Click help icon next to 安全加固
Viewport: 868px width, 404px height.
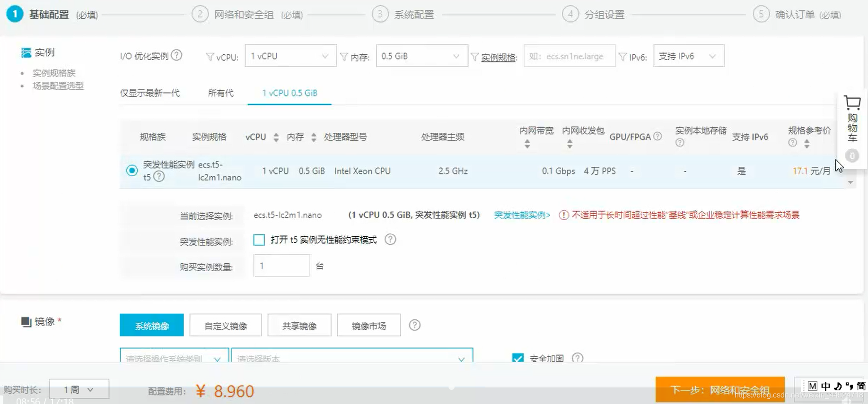577,358
